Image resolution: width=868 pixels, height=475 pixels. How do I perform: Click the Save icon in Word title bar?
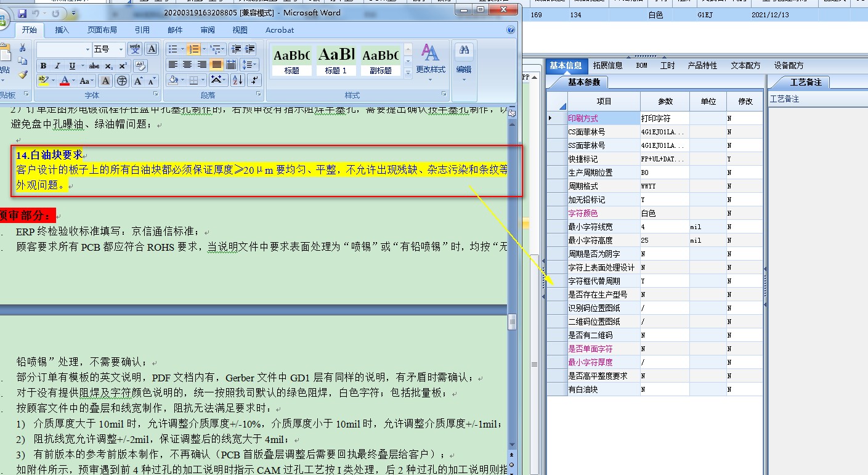click(22, 13)
